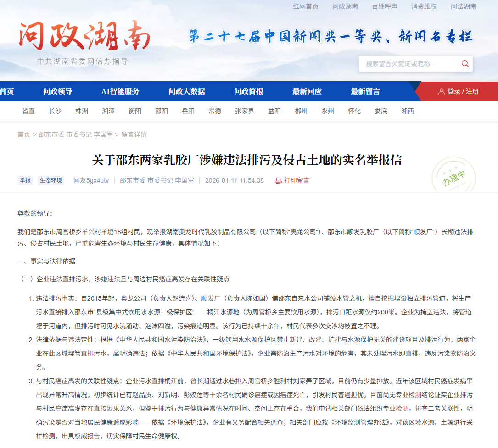Select the 举报 tag
This screenshot has height=448, width=498.
tap(25, 180)
